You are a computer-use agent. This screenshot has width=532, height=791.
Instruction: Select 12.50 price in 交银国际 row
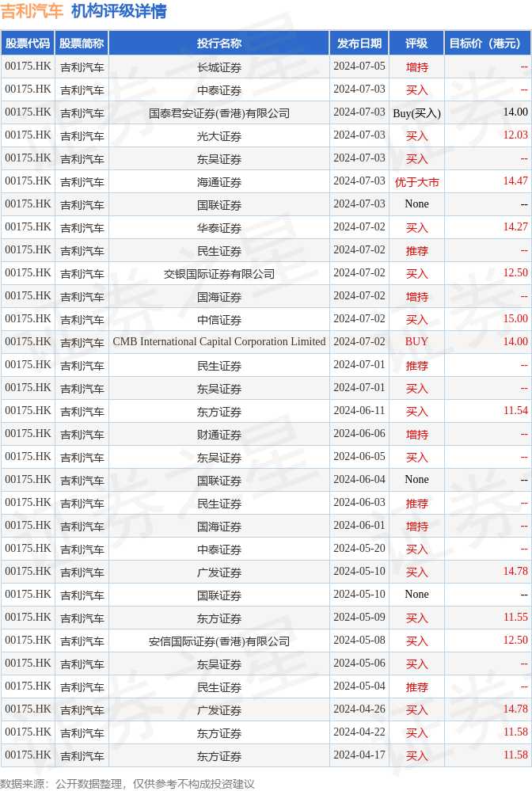[515, 273]
